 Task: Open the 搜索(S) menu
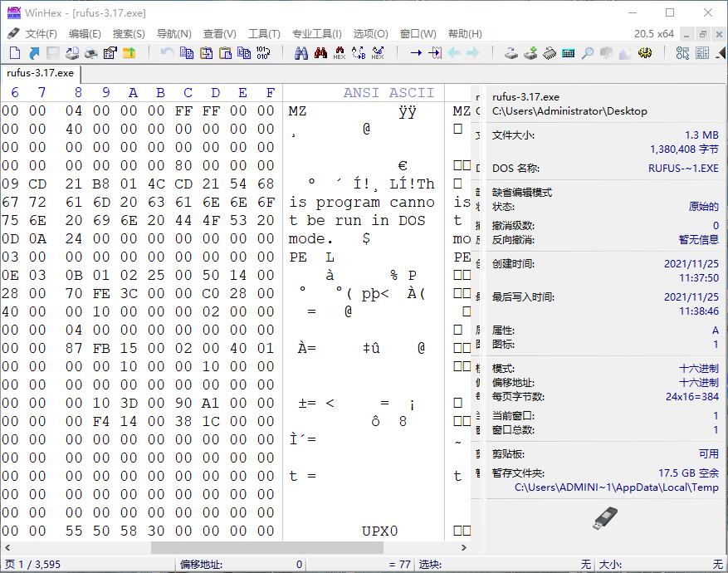pos(129,34)
